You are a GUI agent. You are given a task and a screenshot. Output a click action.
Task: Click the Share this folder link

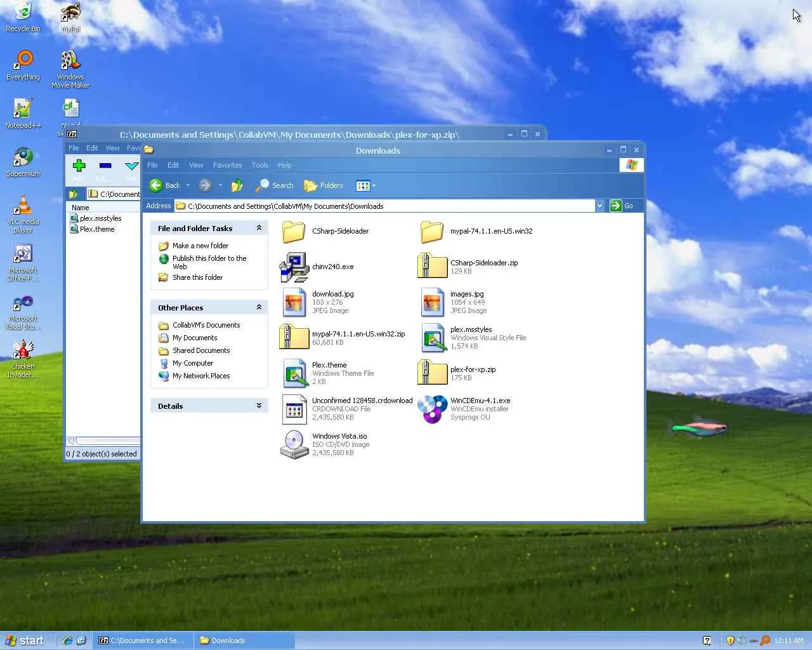197,277
